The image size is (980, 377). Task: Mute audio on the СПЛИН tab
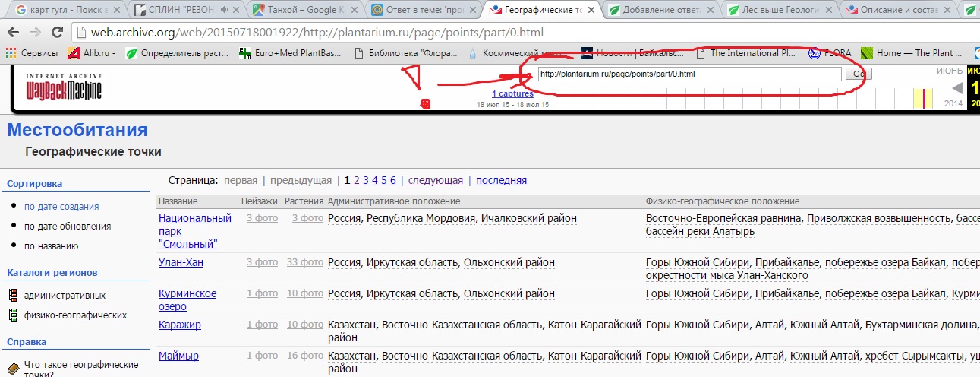pyautogui.click(x=225, y=11)
